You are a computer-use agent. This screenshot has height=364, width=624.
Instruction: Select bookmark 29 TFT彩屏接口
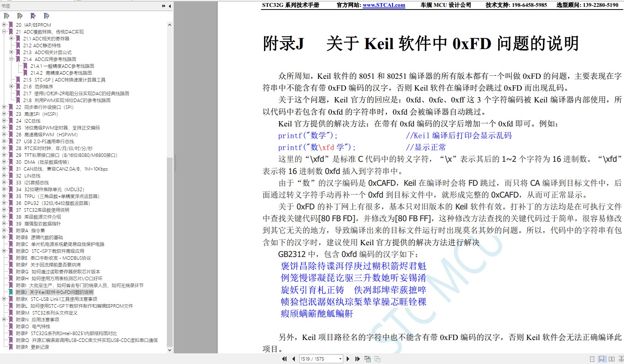coord(67,155)
